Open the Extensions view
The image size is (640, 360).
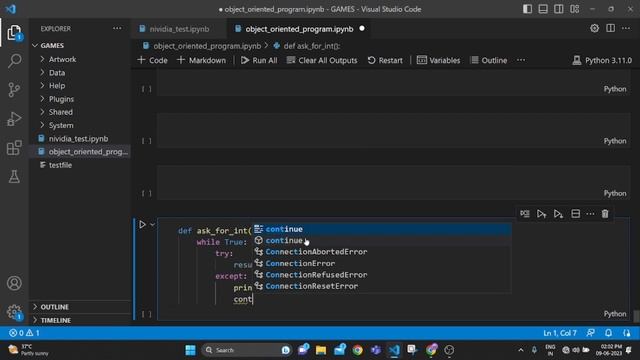(14, 148)
